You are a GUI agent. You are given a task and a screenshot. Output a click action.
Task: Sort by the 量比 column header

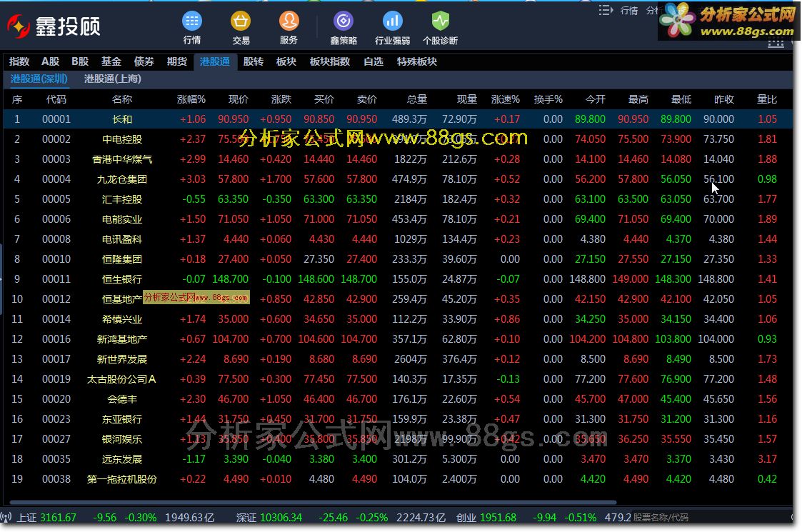pyautogui.click(x=767, y=99)
